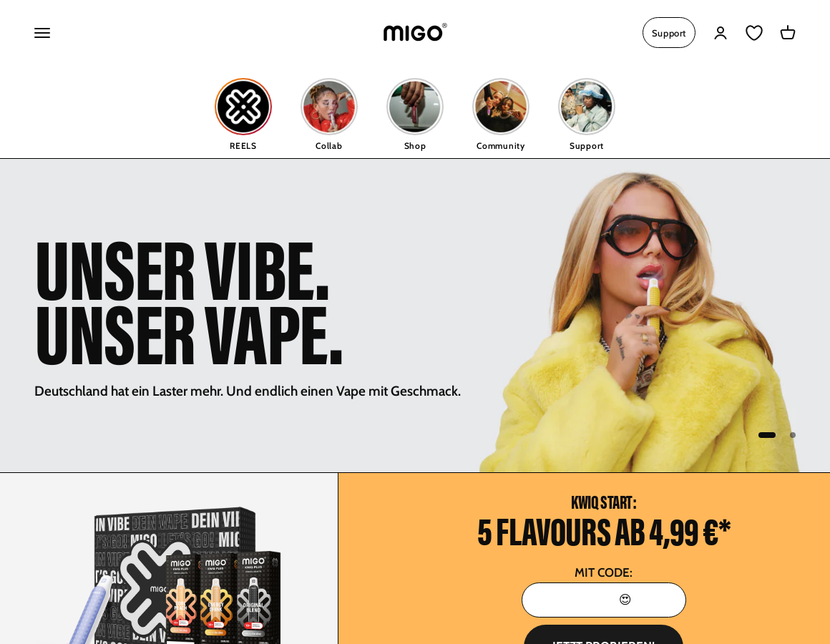
Task: Select the active first slide indicator
Action: pos(767,435)
